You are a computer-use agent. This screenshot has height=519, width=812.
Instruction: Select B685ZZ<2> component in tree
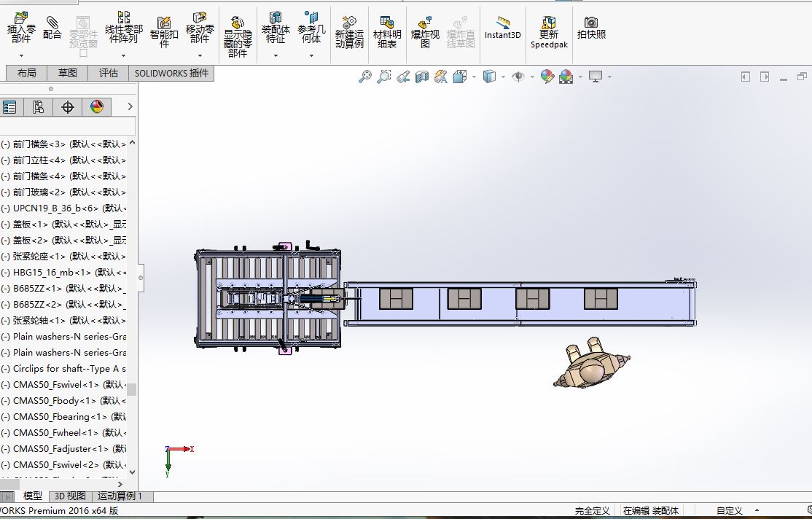(x=63, y=305)
